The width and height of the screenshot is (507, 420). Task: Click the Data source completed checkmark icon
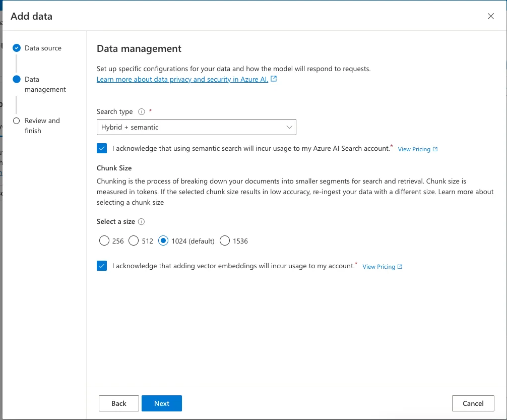[17, 48]
